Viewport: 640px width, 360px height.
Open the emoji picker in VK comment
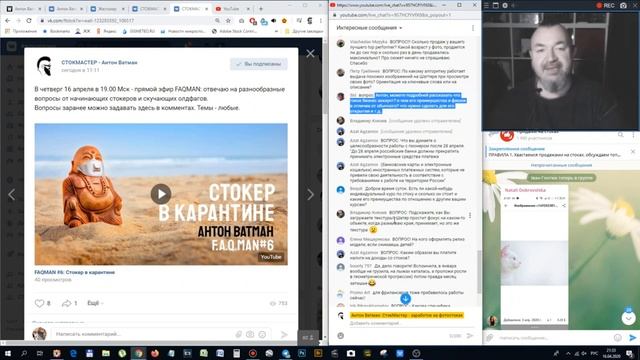click(x=262, y=334)
